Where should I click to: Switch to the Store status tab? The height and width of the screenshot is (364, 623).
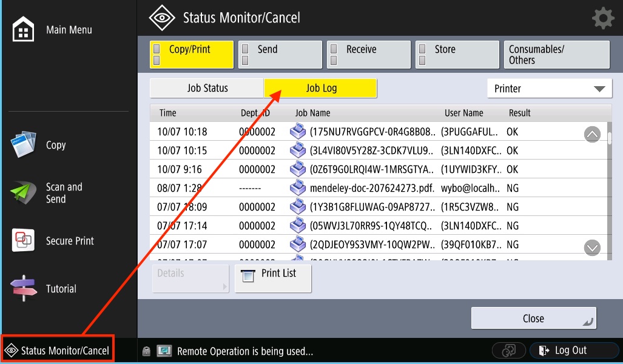tap(457, 55)
